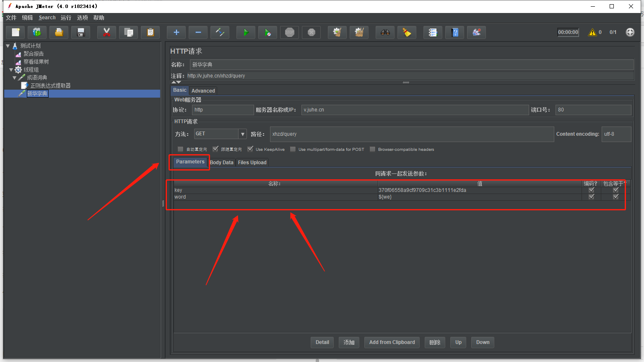
Task: Create a new test plan with New icon
Action: pos(16,32)
